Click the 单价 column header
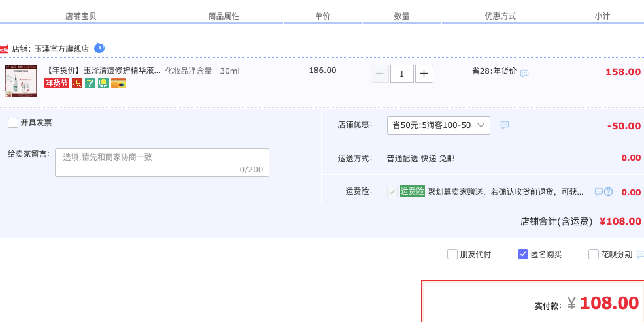The height and width of the screenshot is (322, 644). pos(322,16)
